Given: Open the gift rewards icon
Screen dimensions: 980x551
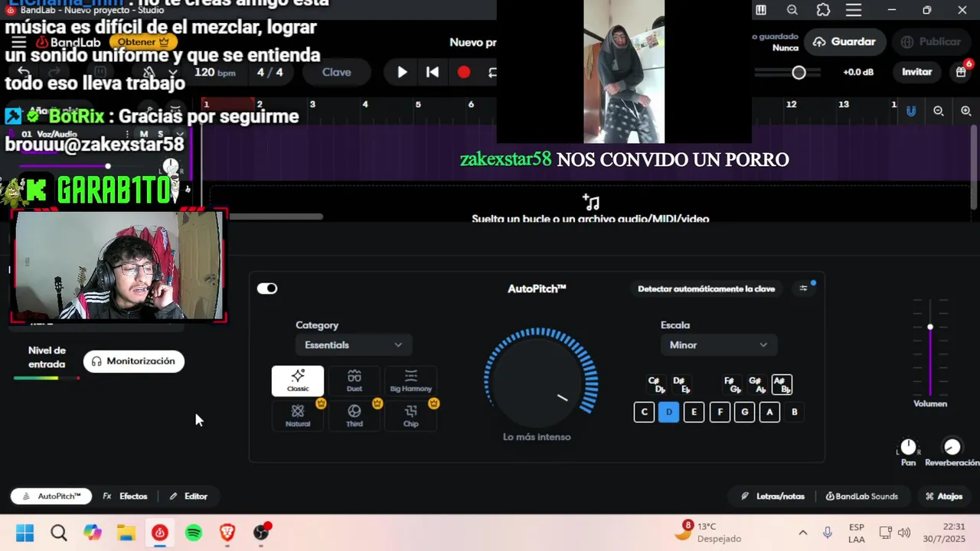Looking at the screenshot, I should pos(962,72).
